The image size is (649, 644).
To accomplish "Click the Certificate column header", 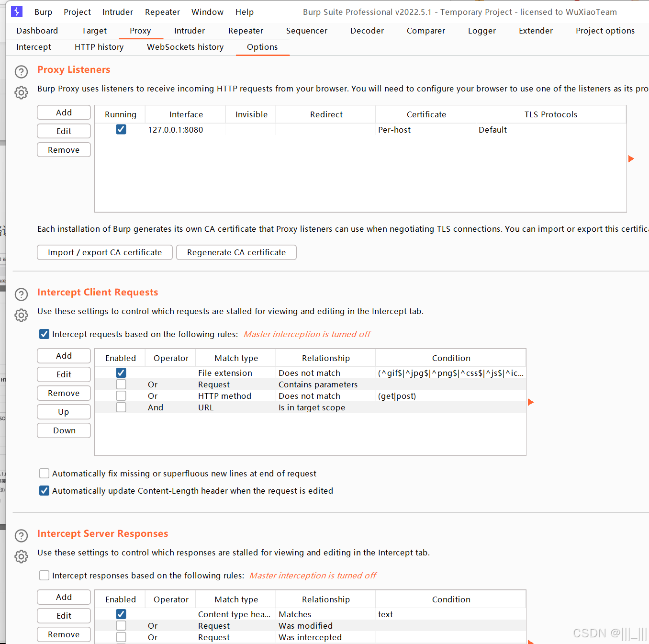I will [x=426, y=114].
